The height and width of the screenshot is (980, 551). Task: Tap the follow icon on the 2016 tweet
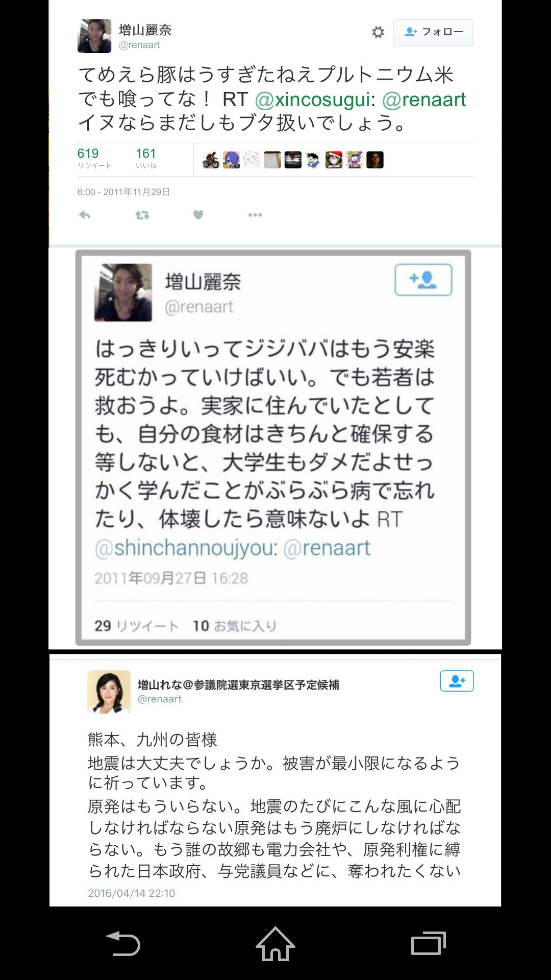pos(457,681)
